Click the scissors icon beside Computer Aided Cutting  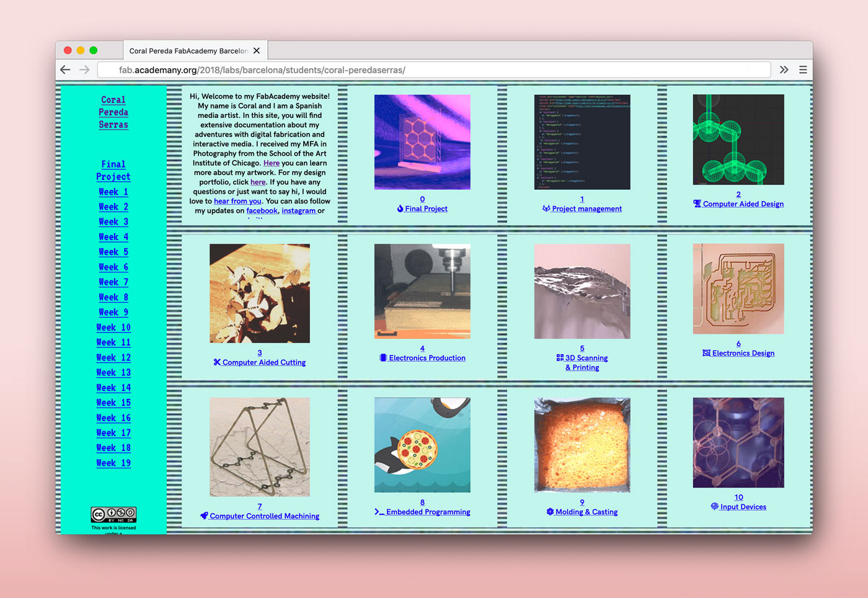217,362
